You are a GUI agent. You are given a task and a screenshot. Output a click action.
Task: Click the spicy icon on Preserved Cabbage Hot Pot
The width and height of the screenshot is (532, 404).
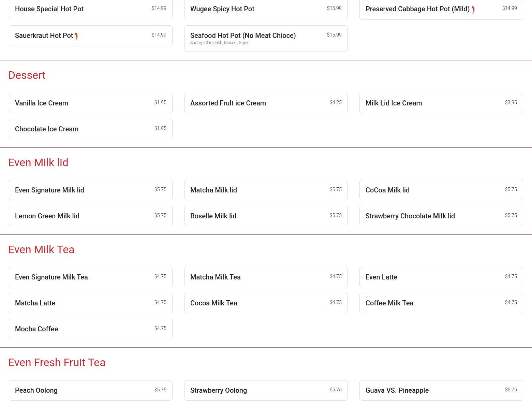click(473, 10)
